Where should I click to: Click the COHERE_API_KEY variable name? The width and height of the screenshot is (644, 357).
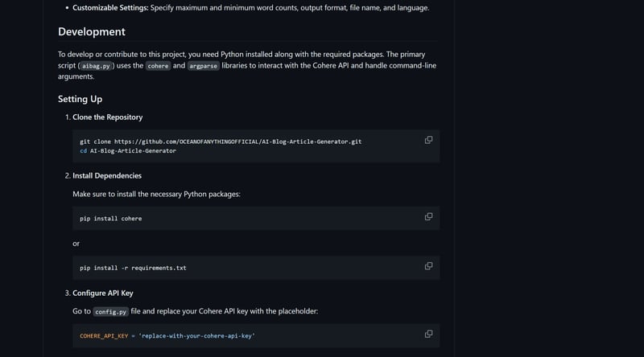coord(104,335)
